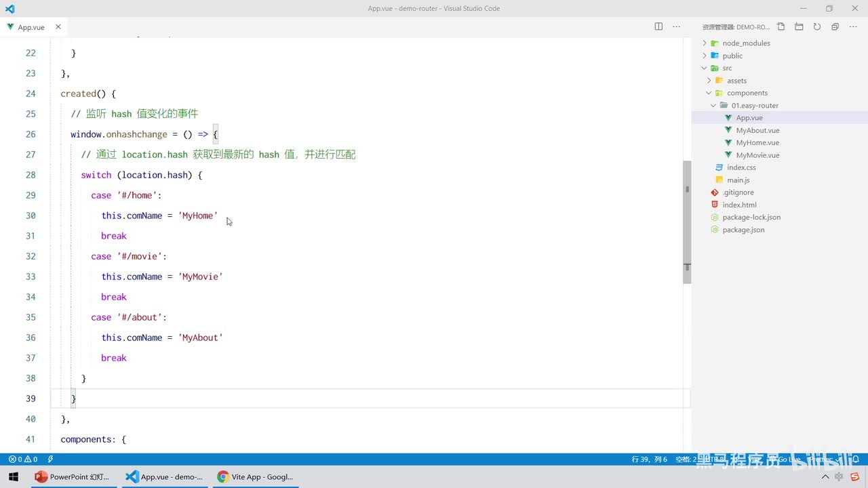Screen dimensions: 868x488
Task: Open explorer views and more actions
Action: [x=853, y=26]
